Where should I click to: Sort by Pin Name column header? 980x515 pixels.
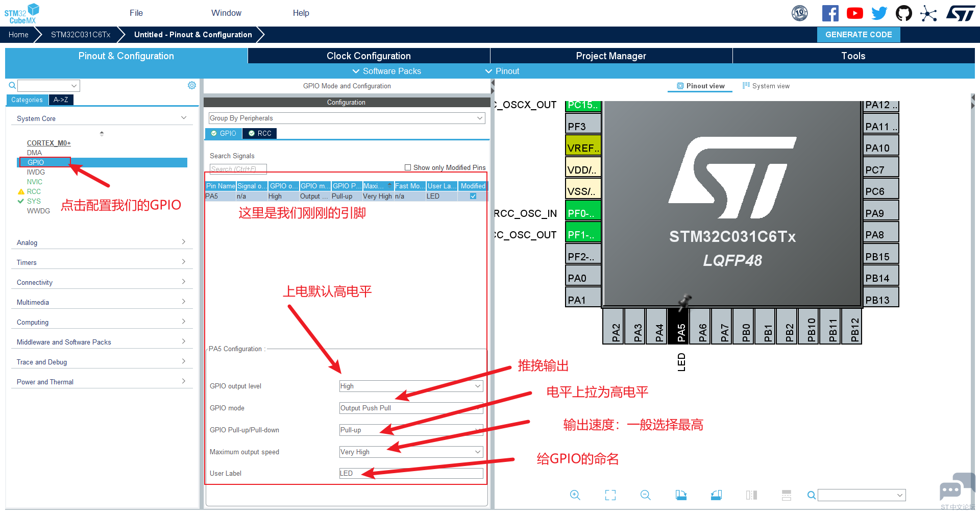(x=220, y=186)
